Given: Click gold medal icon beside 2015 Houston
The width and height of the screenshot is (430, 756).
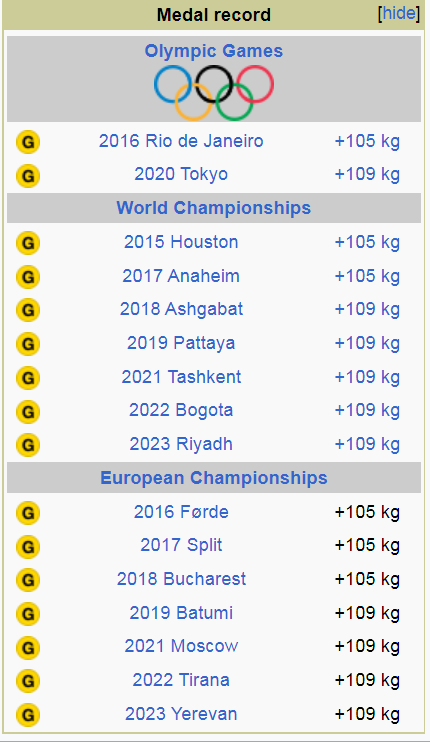Looking at the screenshot, I should (28, 243).
